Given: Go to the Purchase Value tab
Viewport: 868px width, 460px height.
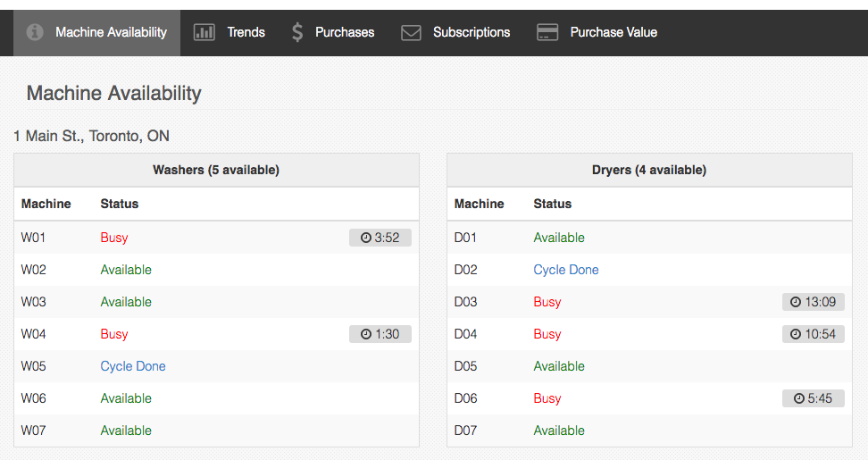Looking at the screenshot, I should pos(613,32).
